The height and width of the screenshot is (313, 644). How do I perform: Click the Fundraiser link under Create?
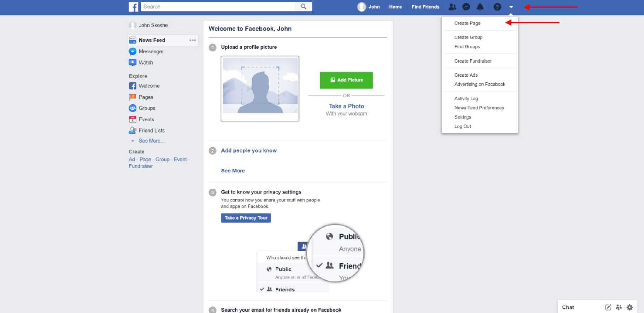coord(141,166)
